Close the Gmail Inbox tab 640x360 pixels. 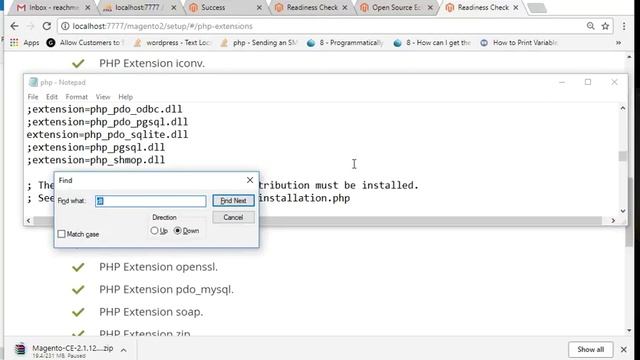(x=88, y=7)
